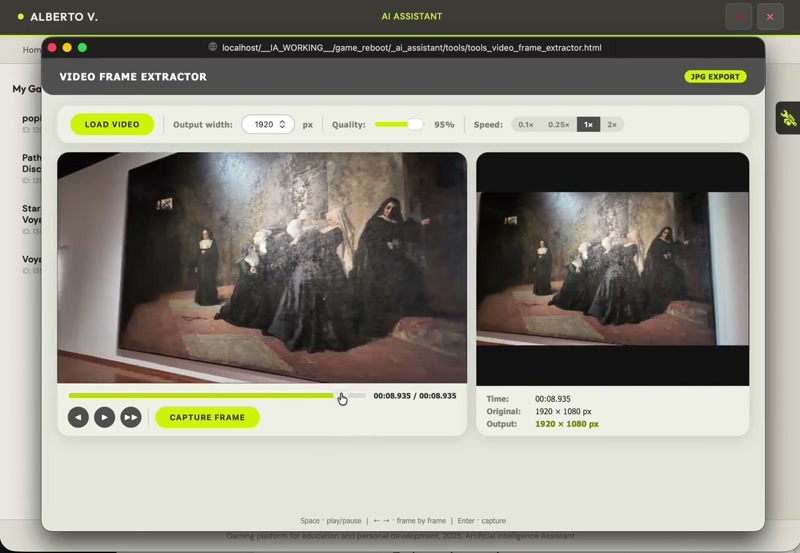The width and height of the screenshot is (800, 553).
Task: Click the output width stepper arrows
Action: click(x=282, y=124)
